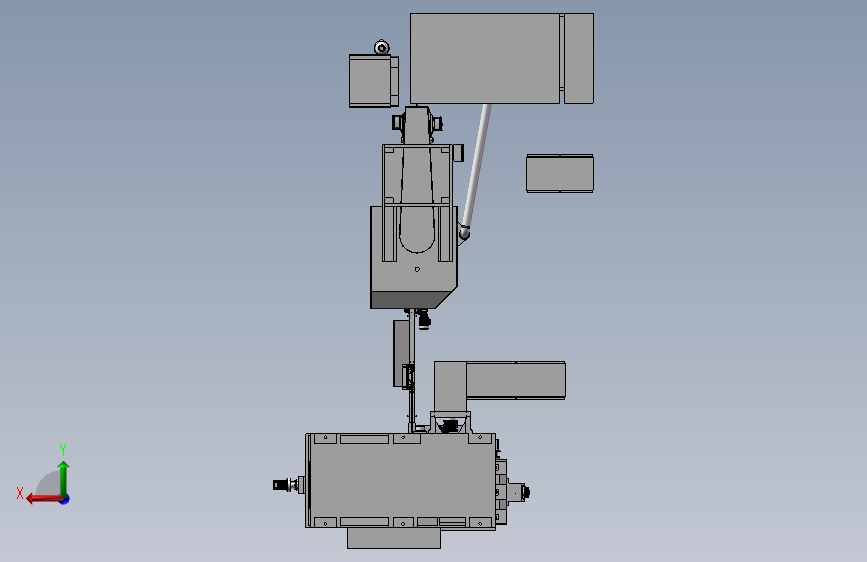867x562 pixels.
Task: Select the plate protruding below the base
Action: pyautogui.click(x=394, y=539)
